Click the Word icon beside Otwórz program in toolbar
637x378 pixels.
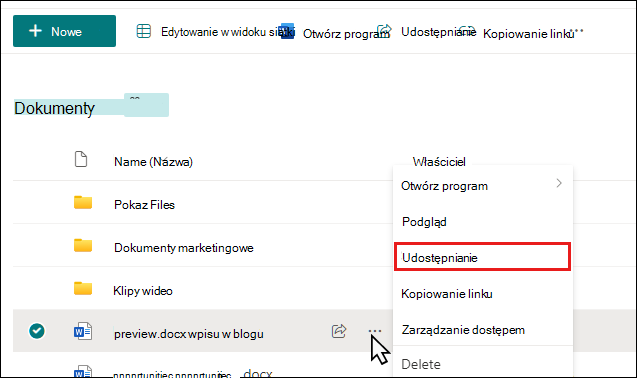click(x=287, y=32)
